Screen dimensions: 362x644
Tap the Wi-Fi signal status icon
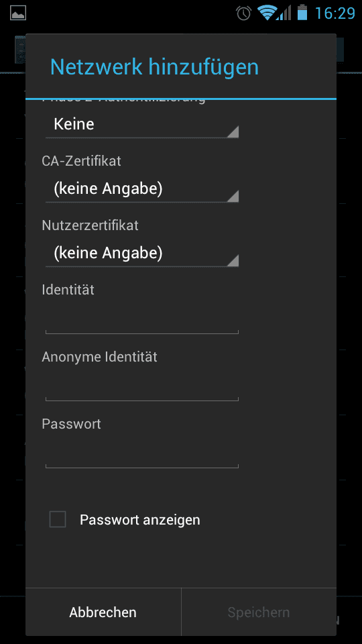click(266, 12)
